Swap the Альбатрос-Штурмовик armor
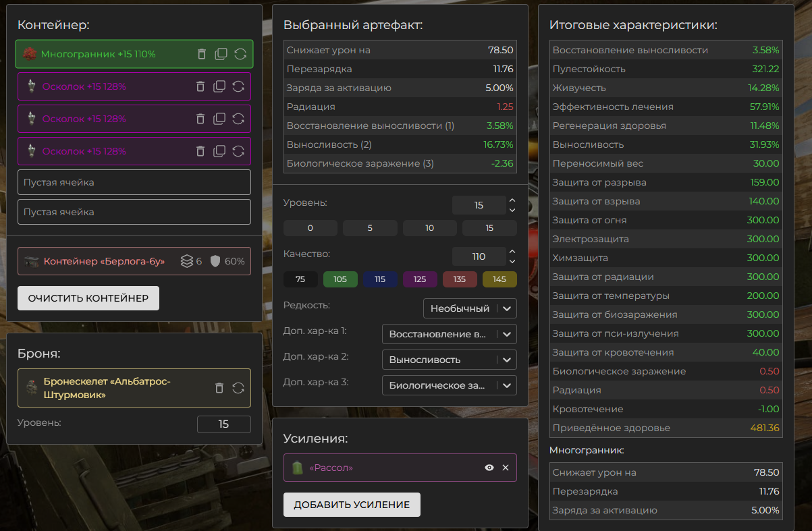 [x=238, y=388]
